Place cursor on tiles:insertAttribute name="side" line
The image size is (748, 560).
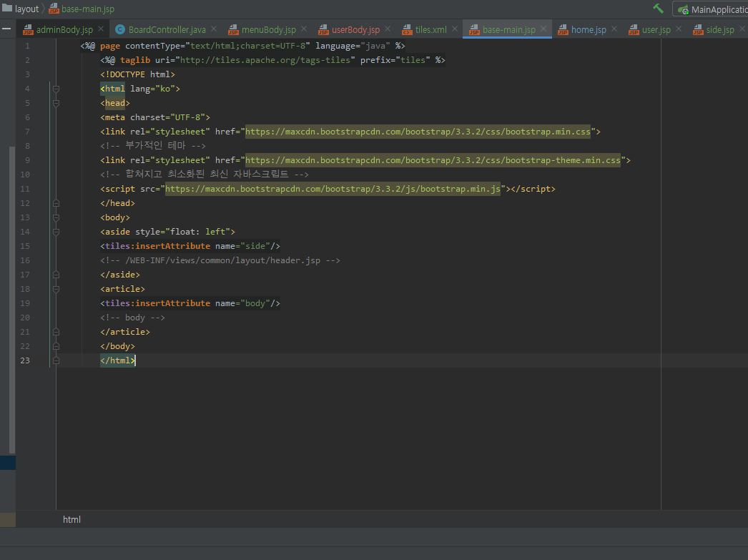click(190, 246)
